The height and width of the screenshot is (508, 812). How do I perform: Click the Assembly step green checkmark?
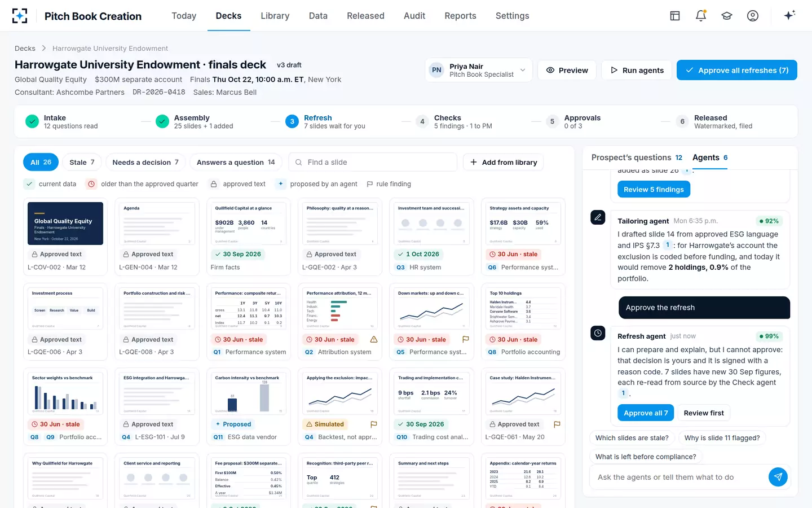click(x=162, y=121)
